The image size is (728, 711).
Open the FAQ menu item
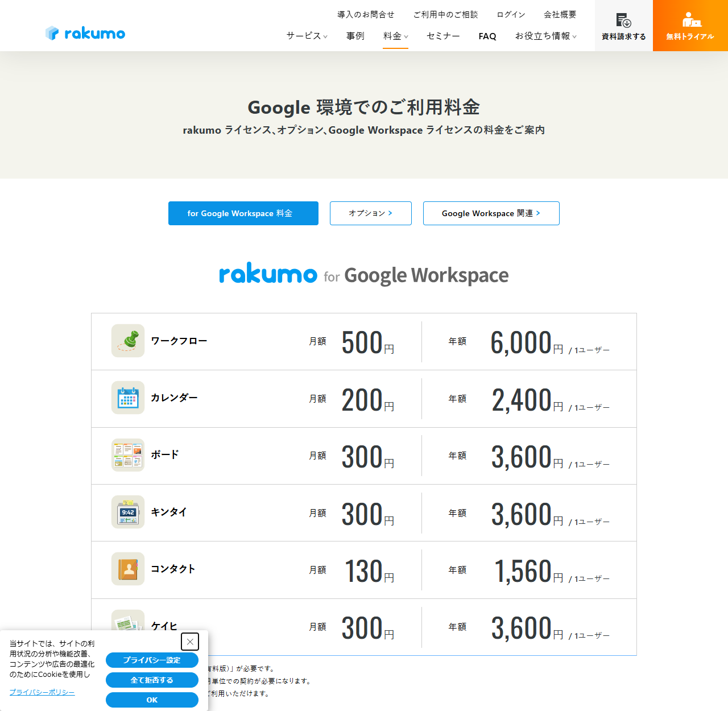click(x=487, y=36)
